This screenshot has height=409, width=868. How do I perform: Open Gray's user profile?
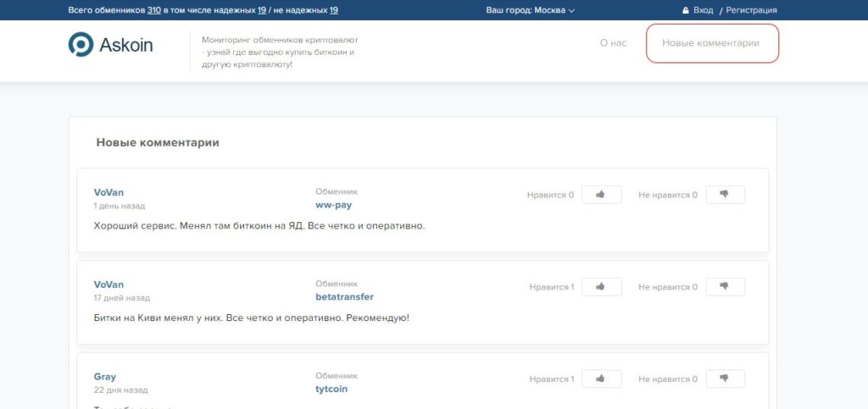pos(105,377)
